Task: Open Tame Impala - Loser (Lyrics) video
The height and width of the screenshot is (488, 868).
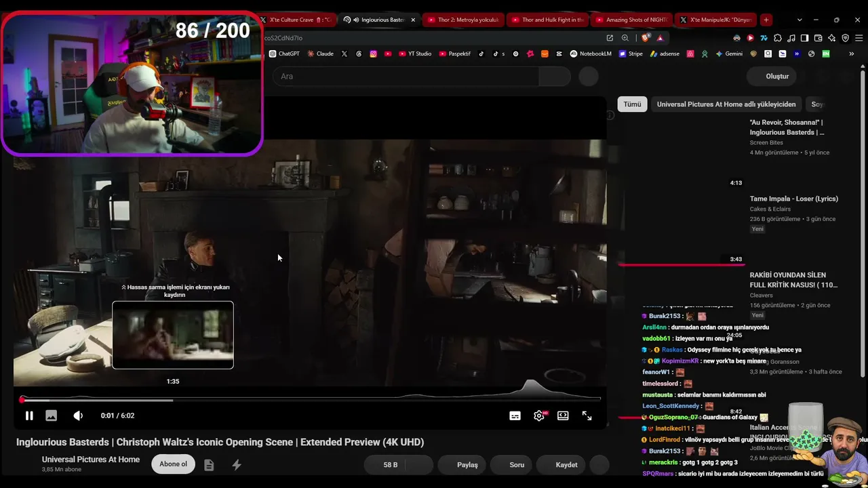Action: pos(794,199)
